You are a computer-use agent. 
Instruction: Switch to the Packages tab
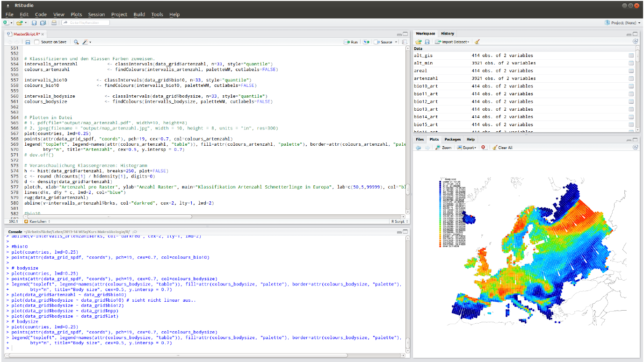coord(452,139)
